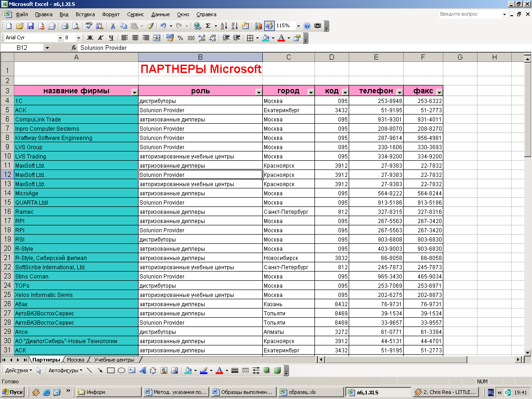
Task: Open the font name dropdown Arial Cyr
Action: pyautogui.click(x=60, y=38)
